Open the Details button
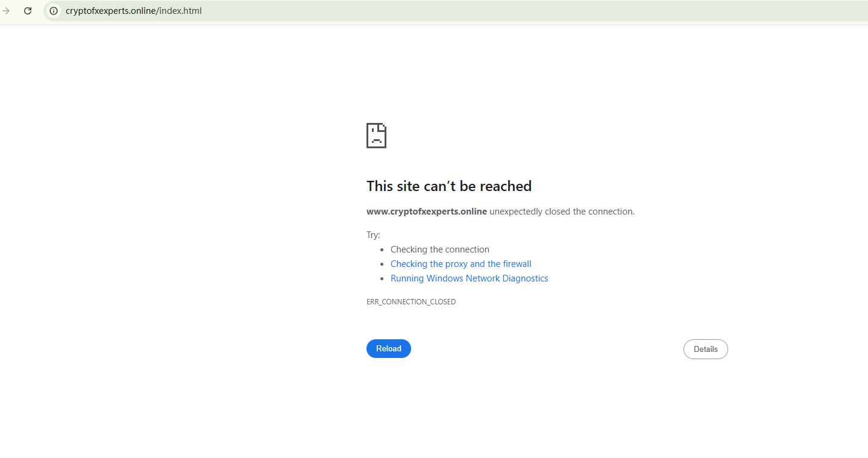Image resolution: width=868 pixels, height=458 pixels. [x=706, y=350]
